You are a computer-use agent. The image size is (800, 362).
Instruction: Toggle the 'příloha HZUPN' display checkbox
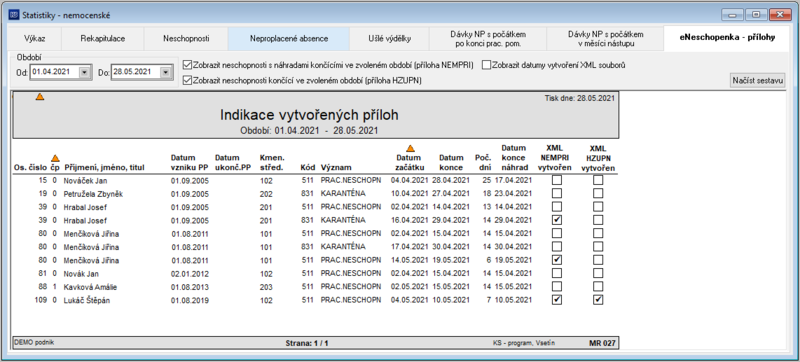[x=188, y=81]
